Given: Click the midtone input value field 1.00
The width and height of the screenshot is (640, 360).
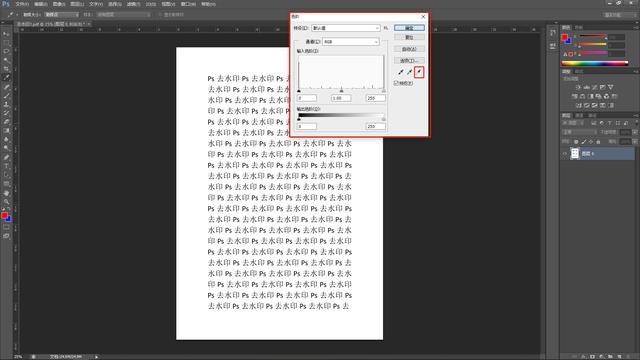Looking at the screenshot, I should (341, 98).
